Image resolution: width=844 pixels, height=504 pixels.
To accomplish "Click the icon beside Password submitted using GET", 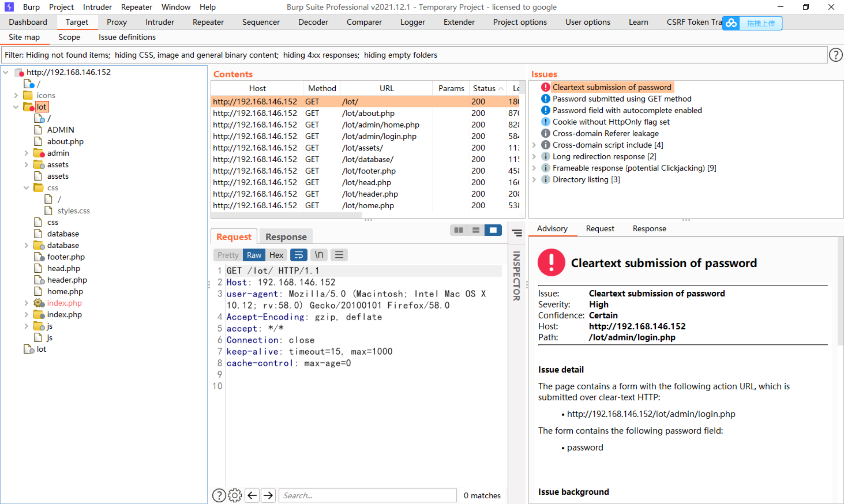I will coord(545,99).
